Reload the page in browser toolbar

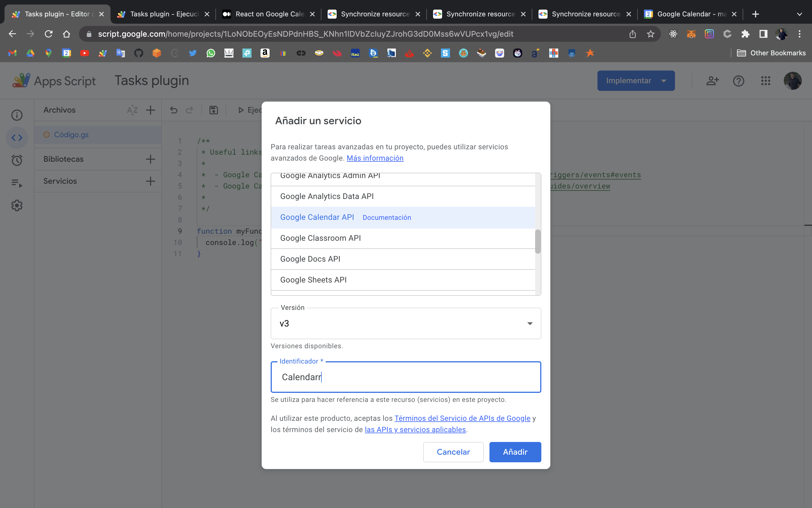[x=49, y=34]
